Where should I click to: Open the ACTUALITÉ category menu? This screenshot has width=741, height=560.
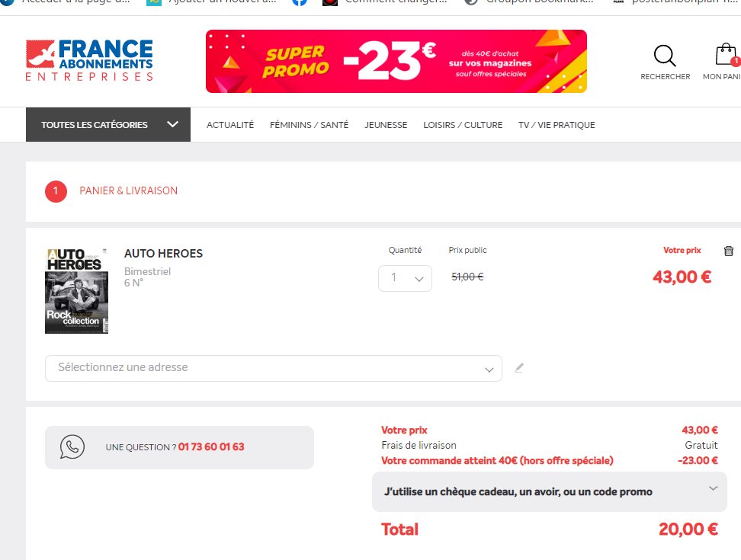pyautogui.click(x=230, y=124)
